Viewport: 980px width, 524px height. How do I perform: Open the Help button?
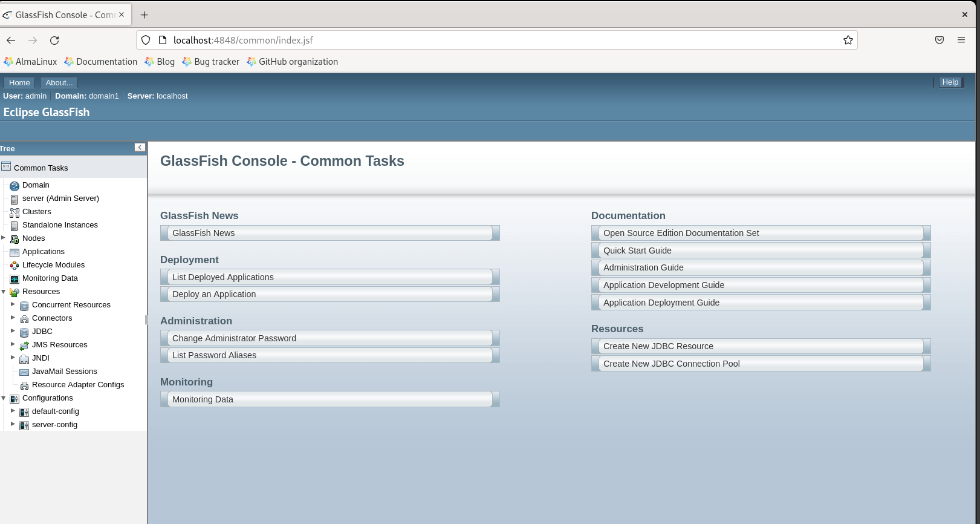950,82
